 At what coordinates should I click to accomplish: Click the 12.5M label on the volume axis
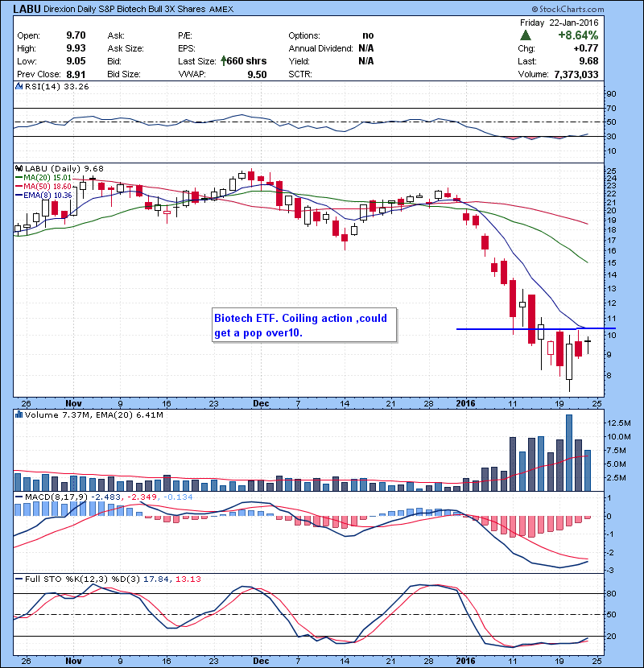pos(618,423)
